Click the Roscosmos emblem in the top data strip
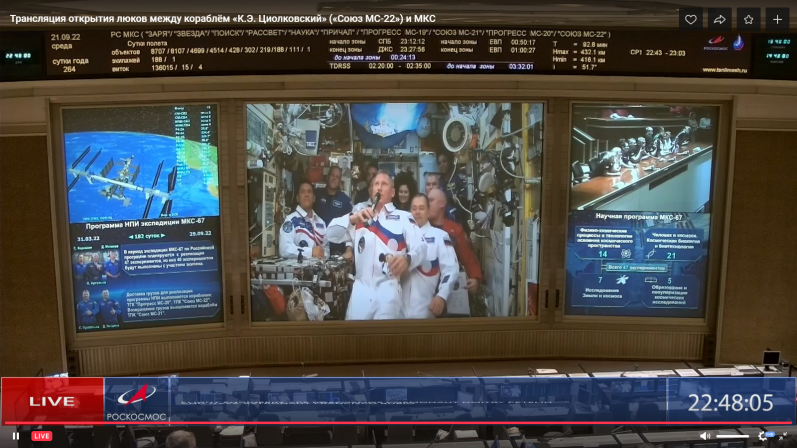 (x=716, y=43)
